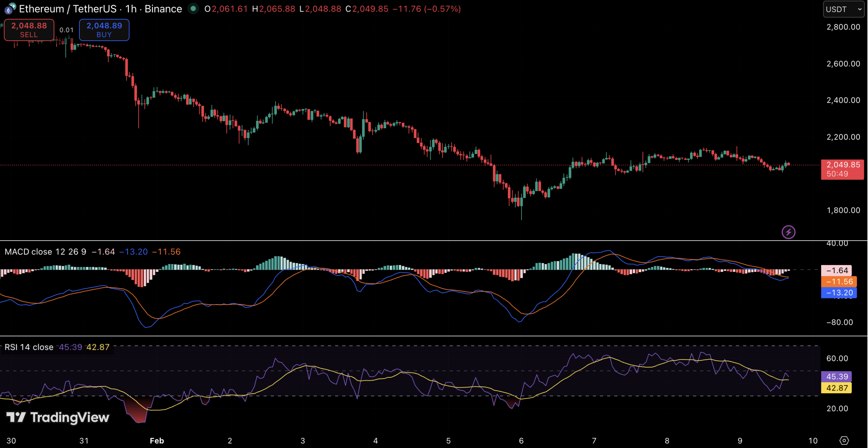The width and height of the screenshot is (868, 448).
Task: Select the RSI 14 close legend
Action: tap(29, 347)
